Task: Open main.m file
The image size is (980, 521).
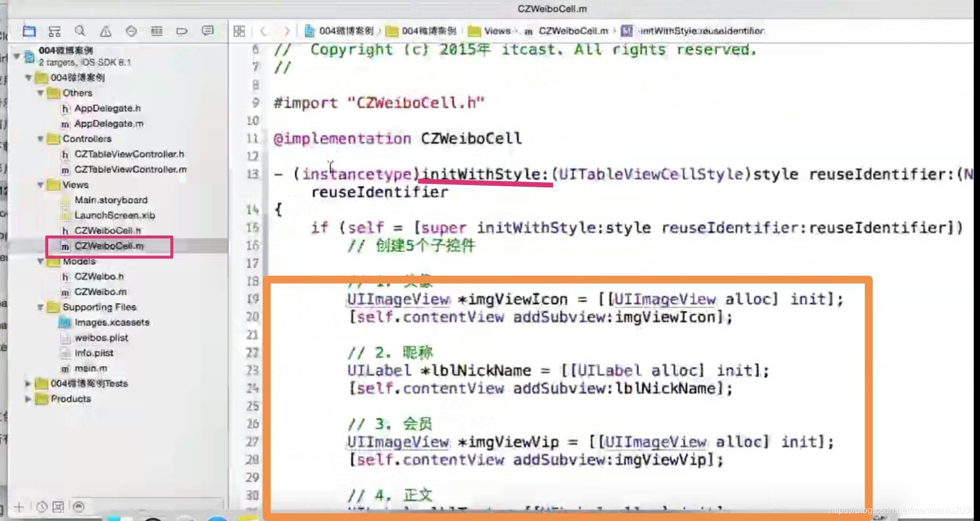Action: click(90, 369)
